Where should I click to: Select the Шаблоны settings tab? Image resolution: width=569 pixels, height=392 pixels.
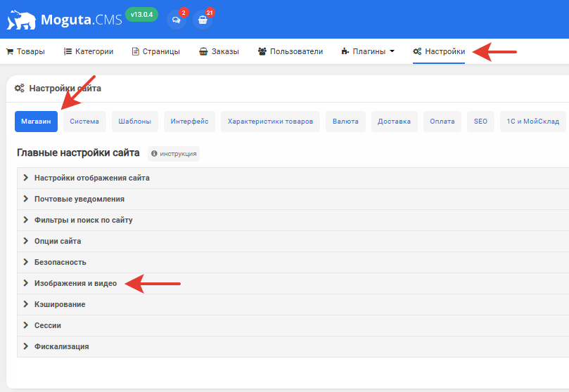[134, 122]
